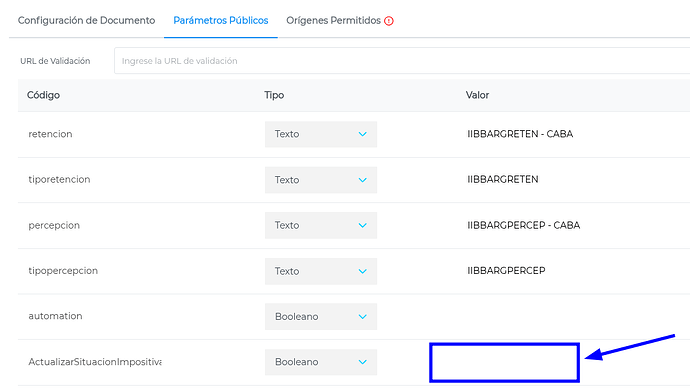The width and height of the screenshot is (690, 391).
Task: Focus the URL de Validación input field
Action: [402, 61]
